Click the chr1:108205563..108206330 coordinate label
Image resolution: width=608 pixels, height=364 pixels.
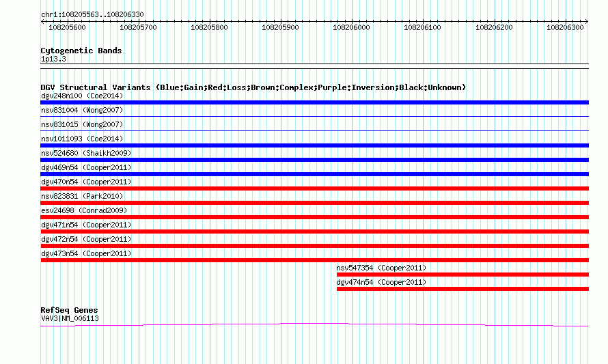[92, 14]
